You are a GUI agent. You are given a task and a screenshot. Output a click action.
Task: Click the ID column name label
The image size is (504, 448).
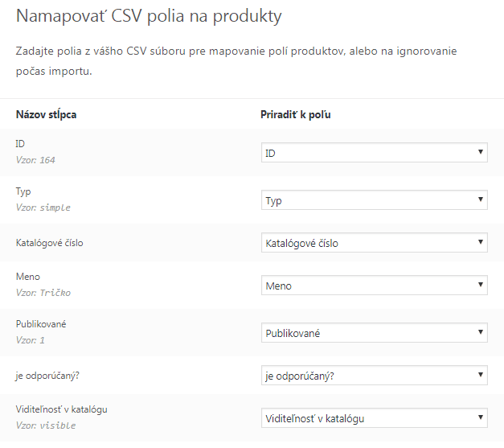pos(21,144)
